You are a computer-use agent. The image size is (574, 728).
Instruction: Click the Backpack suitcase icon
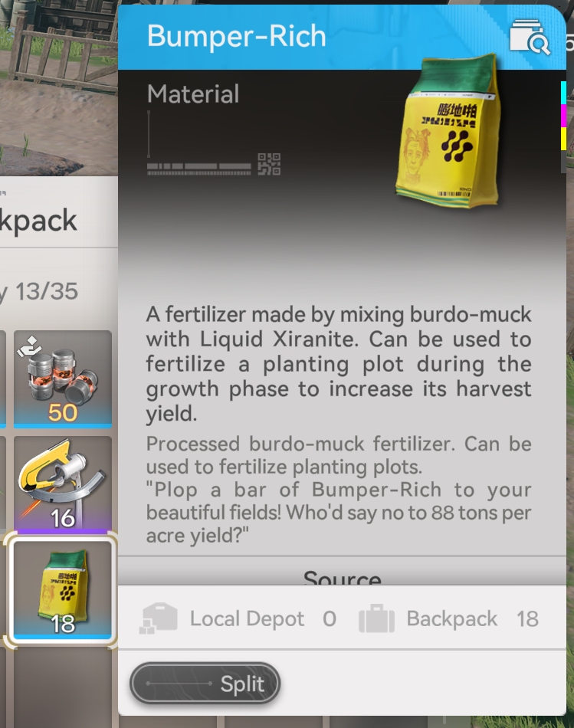pyautogui.click(x=376, y=618)
